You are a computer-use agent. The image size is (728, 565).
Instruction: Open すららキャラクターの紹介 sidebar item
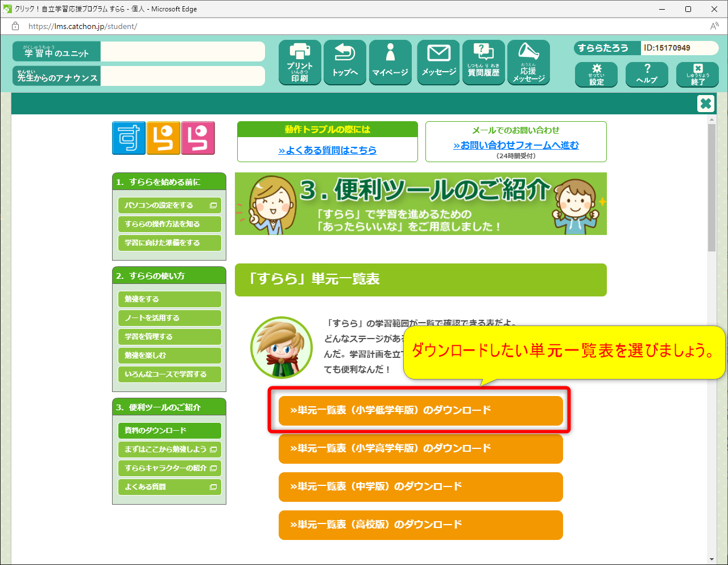tap(169, 468)
